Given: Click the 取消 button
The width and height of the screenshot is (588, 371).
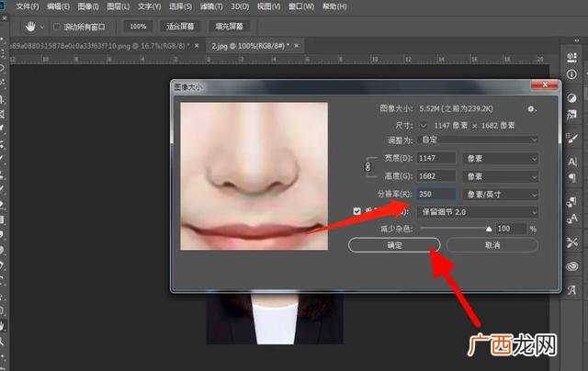Looking at the screenshot, I should pyautogui.click(x=492, y=245).
